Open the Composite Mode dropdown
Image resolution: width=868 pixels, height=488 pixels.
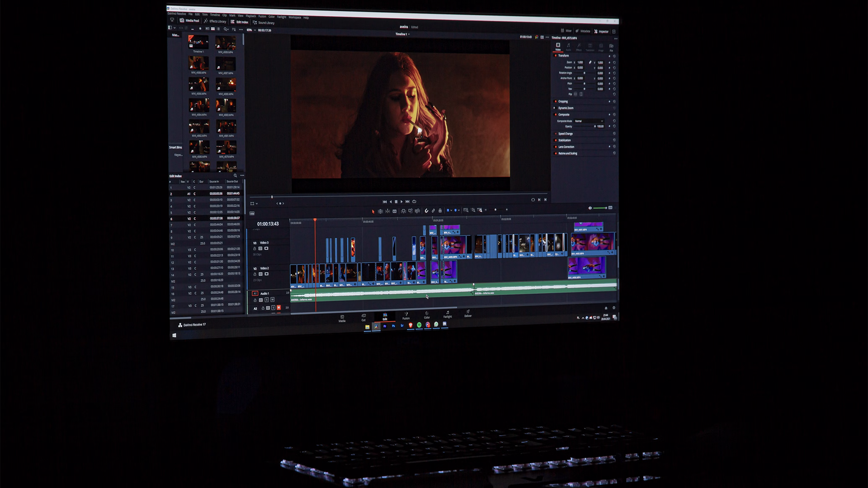coord(589,121)
